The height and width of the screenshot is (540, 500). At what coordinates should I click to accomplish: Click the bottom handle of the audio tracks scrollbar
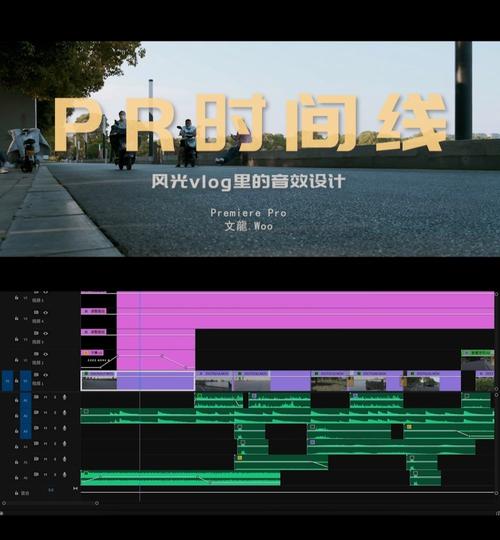pos(497,493)
